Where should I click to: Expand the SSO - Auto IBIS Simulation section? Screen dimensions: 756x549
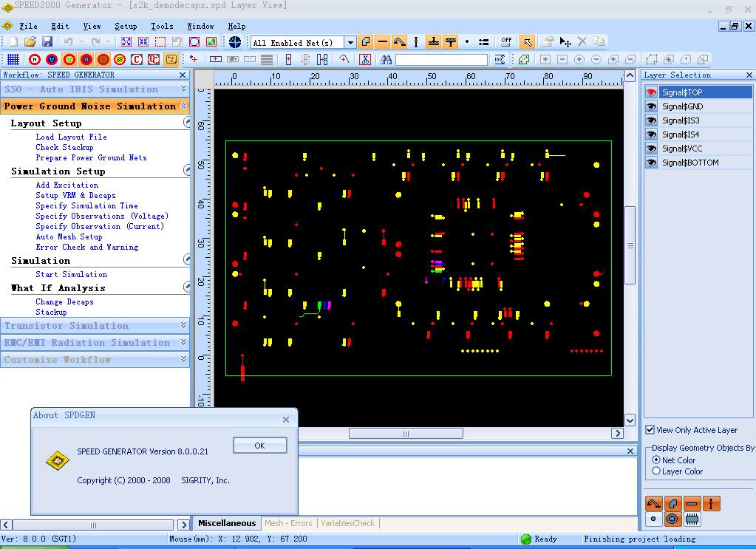click(184, 89)
